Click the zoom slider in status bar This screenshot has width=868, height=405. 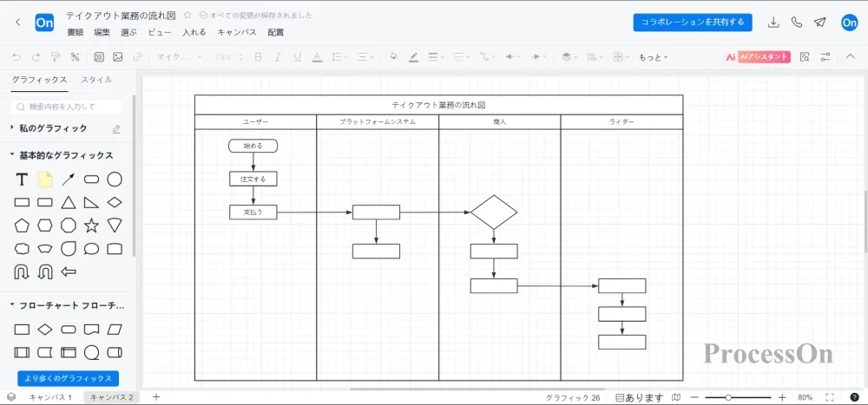(728, 397)
